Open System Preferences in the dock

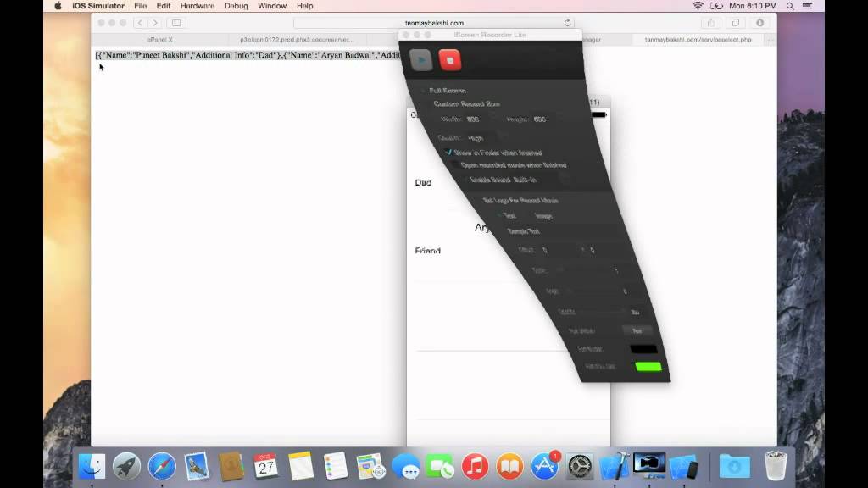point(580,467)
